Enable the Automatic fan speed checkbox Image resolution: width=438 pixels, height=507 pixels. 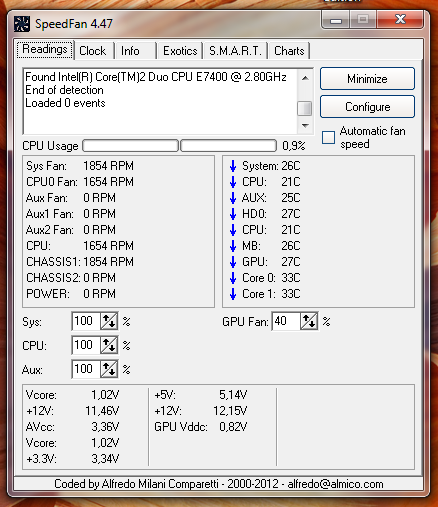click(328, 137)
